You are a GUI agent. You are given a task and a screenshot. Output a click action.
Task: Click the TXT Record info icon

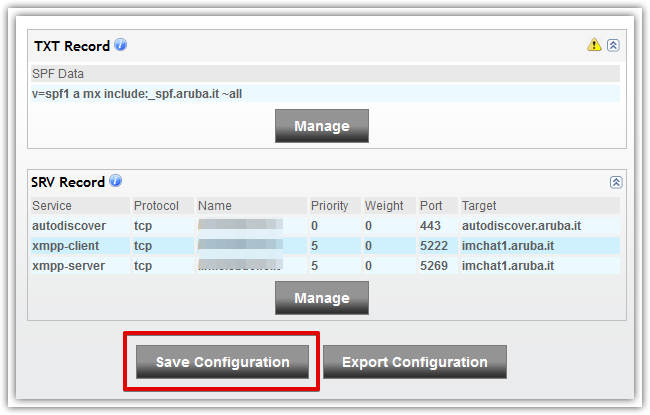coord(121,45)
